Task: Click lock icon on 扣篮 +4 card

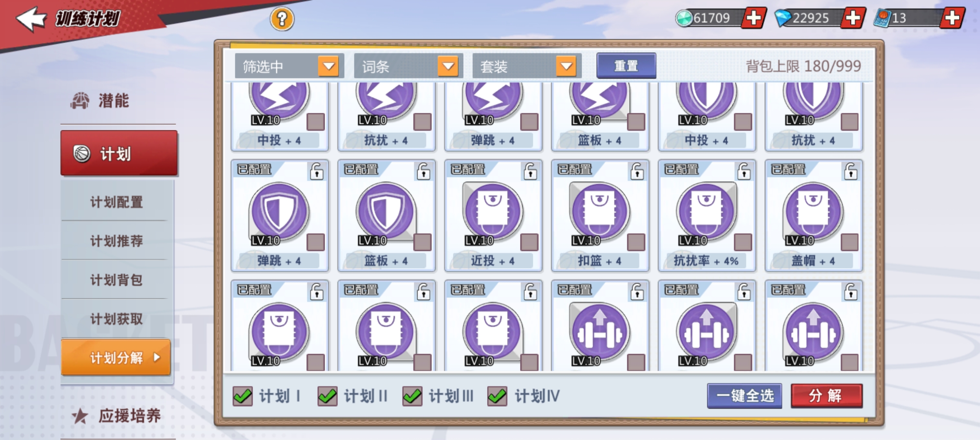Action: point(637,171)
